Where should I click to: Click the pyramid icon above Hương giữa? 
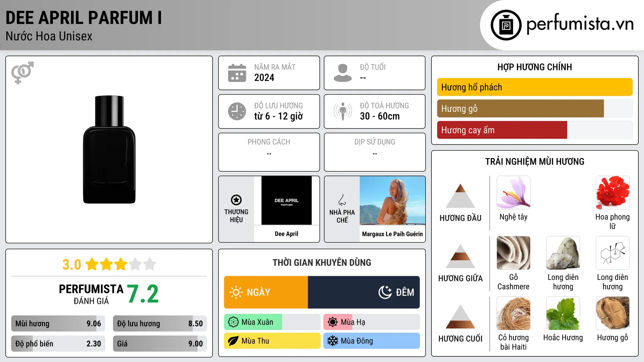click(460, 256)
